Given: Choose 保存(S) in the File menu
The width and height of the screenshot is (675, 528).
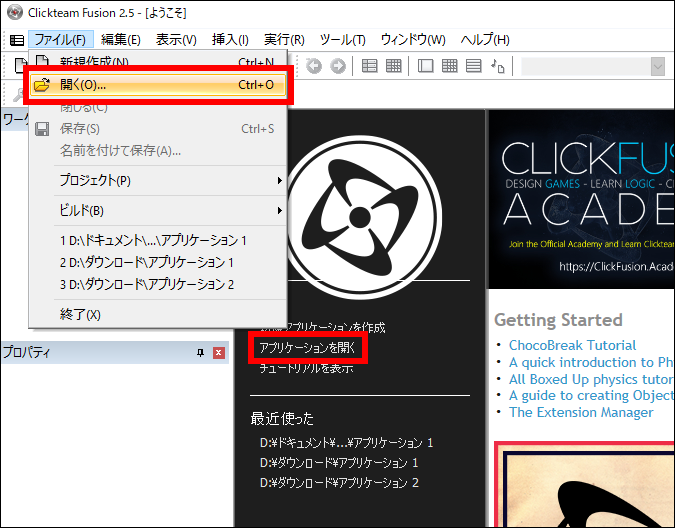Looking at the screenshot, I should (158, 129).
